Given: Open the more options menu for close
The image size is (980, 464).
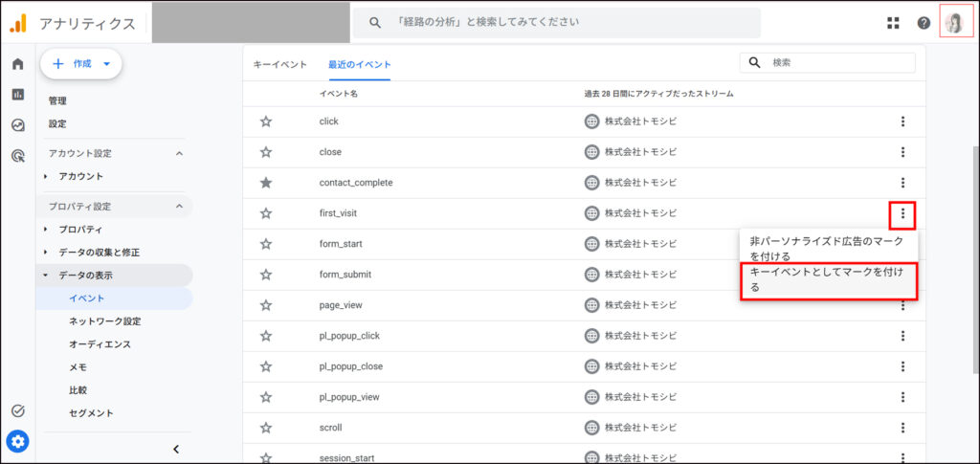Looking at the screenshot, I should tap(902, 152).
